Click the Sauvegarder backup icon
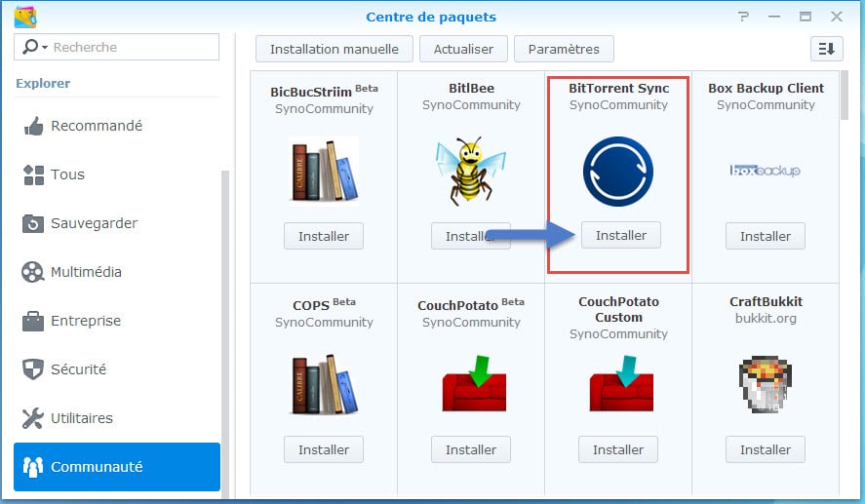865x504 pixels. coord(33,223)
